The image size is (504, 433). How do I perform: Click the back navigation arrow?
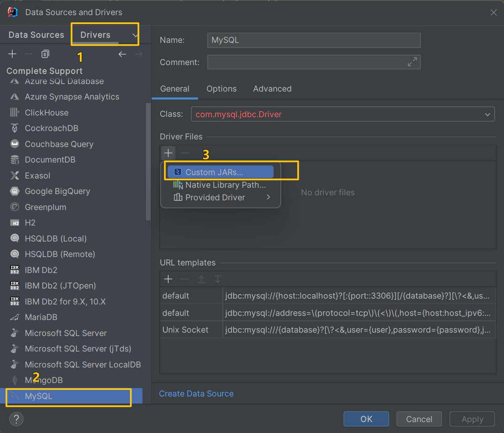[122, 54]
